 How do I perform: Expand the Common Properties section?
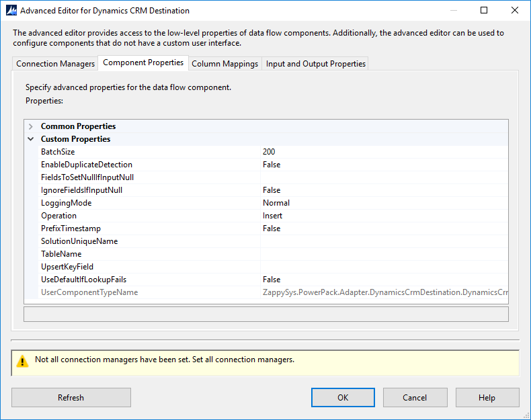pyautogui.click(x=31, y=126)
